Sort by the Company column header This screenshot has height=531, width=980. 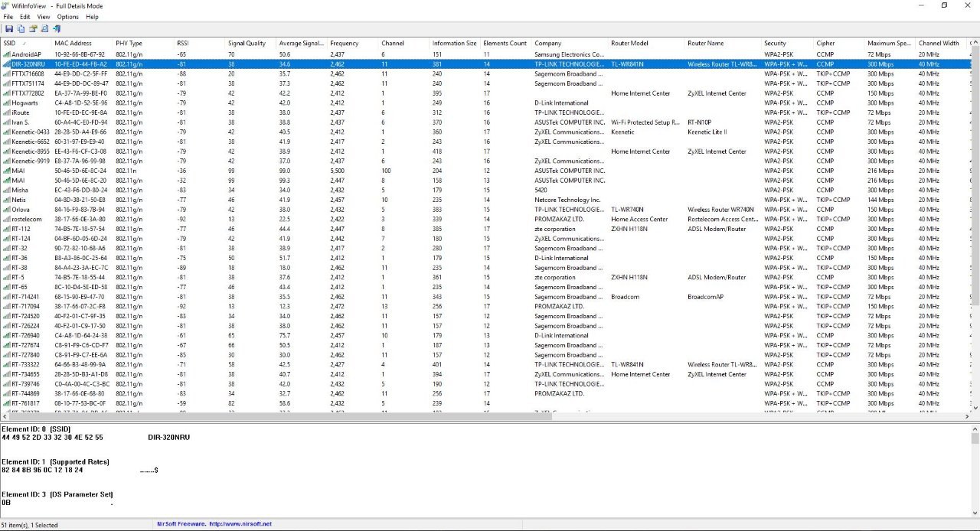[570, 44]
